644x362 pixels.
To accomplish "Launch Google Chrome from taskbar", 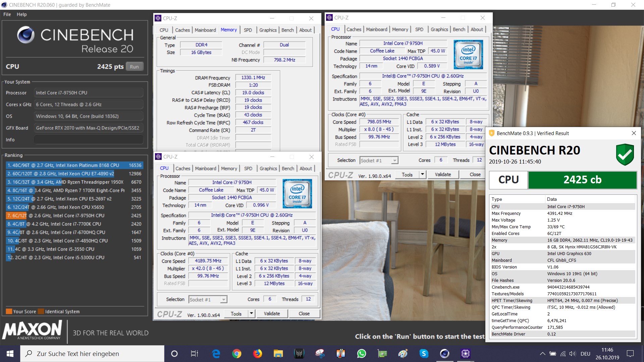I will [237, 354].
